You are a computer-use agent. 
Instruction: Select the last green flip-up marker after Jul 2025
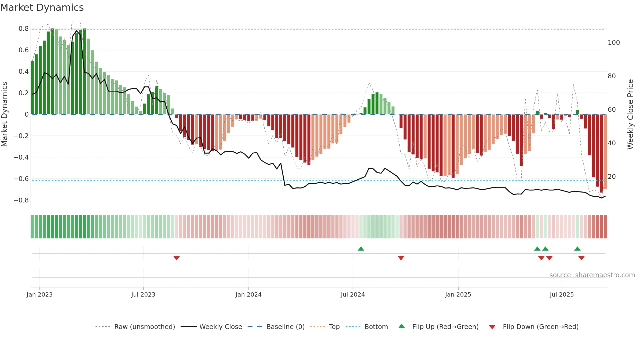pos(577,249)
